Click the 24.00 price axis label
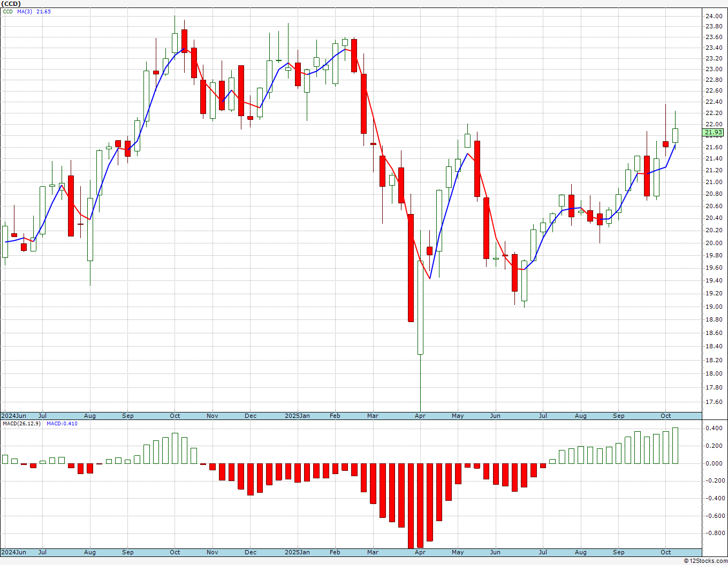The height and width of the screenshot is (565, 728). click(x=713, y=16)
